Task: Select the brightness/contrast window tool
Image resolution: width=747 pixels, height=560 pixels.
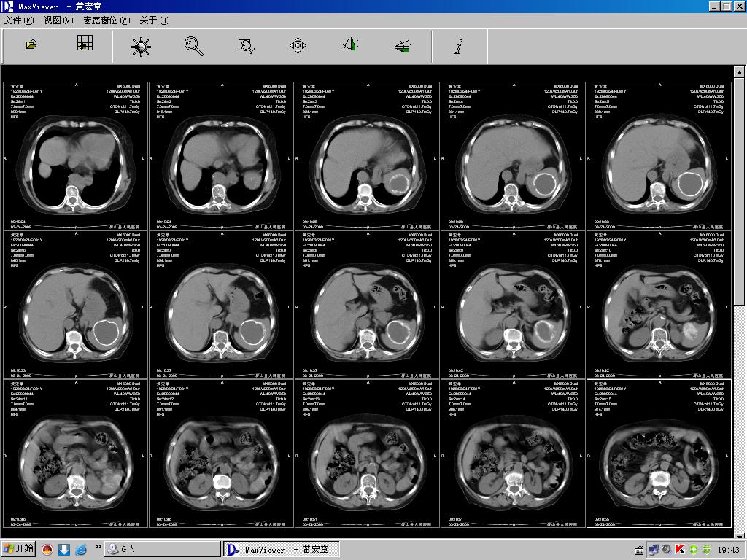Action: (141, 47)
